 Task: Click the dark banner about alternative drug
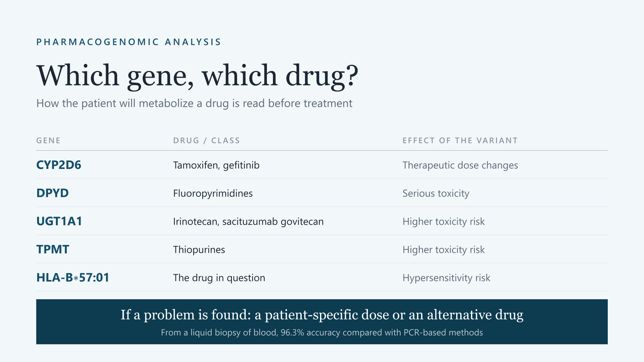322,322
